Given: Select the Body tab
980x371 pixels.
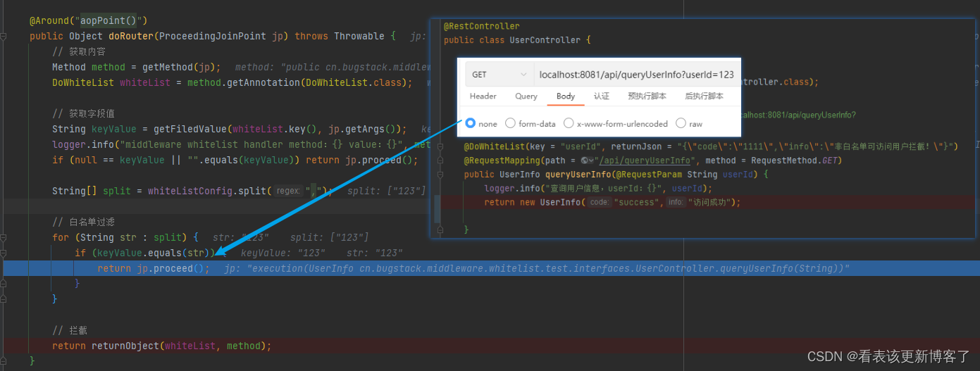Looking at the screenshot, I should tap(566, 96).
